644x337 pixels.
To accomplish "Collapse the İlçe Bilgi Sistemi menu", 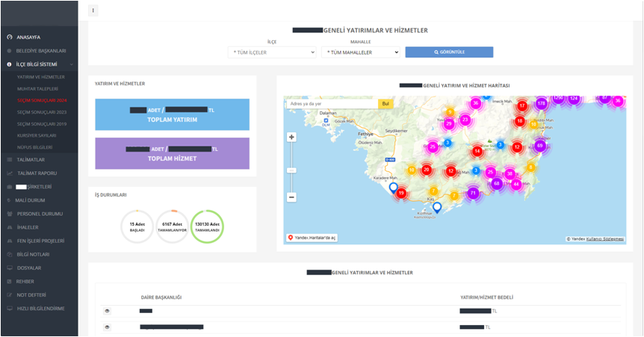I will [x=45, y=64].
